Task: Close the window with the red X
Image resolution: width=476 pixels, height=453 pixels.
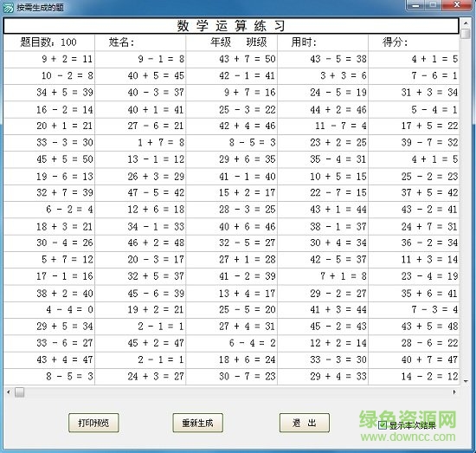Action: [x=457, y=5]
